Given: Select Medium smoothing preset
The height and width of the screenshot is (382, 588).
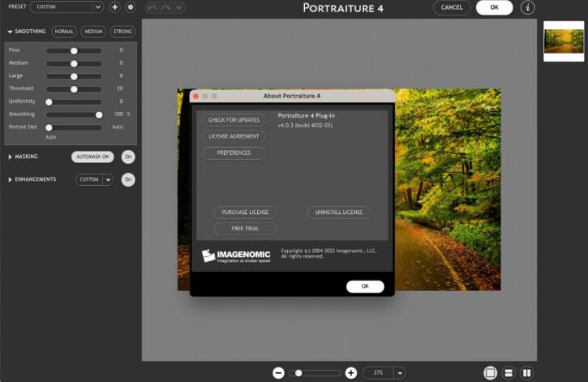Looking at the screenshot, I should [x=93, y=32].
